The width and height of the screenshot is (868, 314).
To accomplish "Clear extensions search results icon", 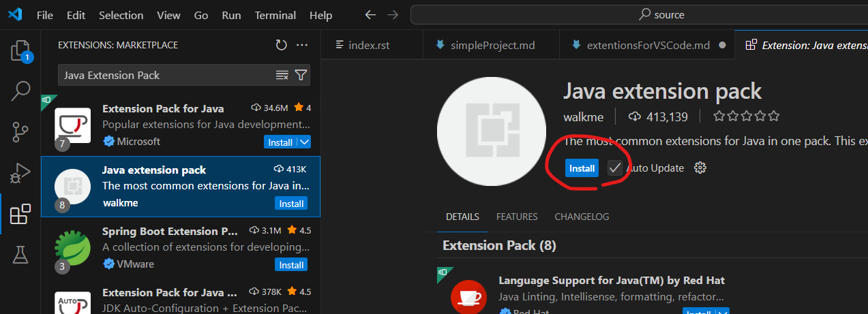I will [x=282, y=75].
